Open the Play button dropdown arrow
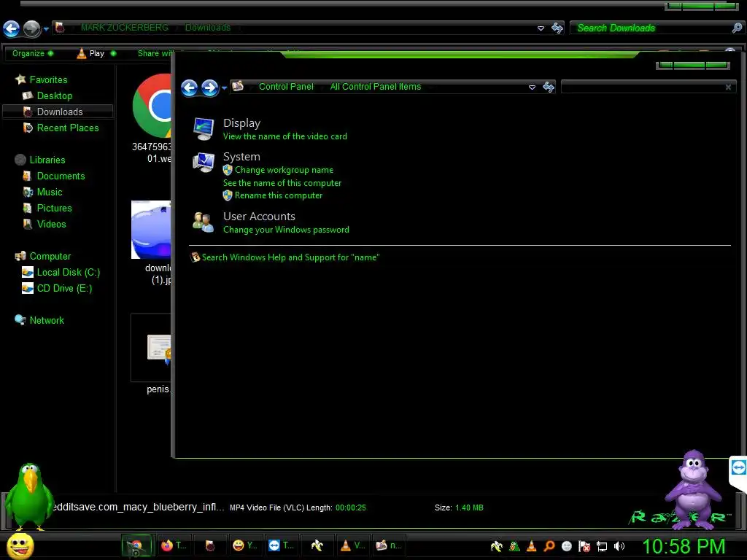Image resolution: width=747 pixels, height=560 pixels. coord(113,53)
